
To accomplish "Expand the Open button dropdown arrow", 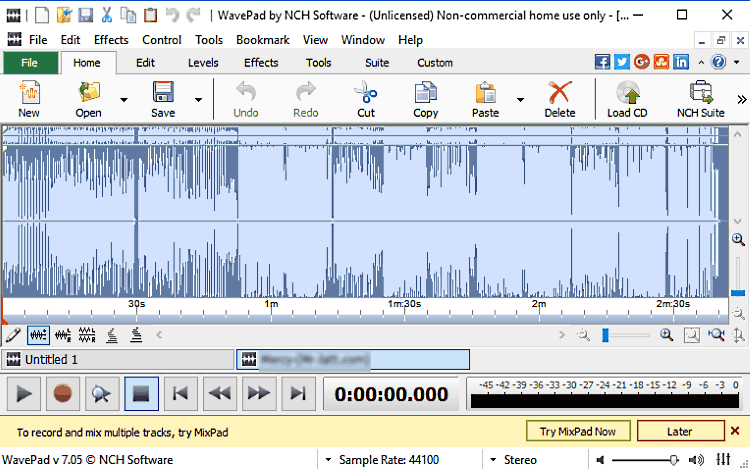I will click(124, 99).
